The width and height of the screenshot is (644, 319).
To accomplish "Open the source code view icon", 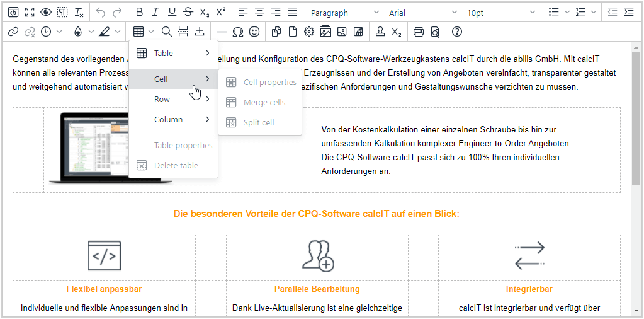I will (13, 13).
